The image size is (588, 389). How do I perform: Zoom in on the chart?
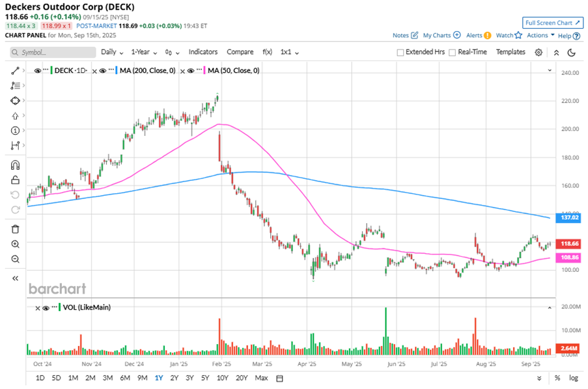15,245
